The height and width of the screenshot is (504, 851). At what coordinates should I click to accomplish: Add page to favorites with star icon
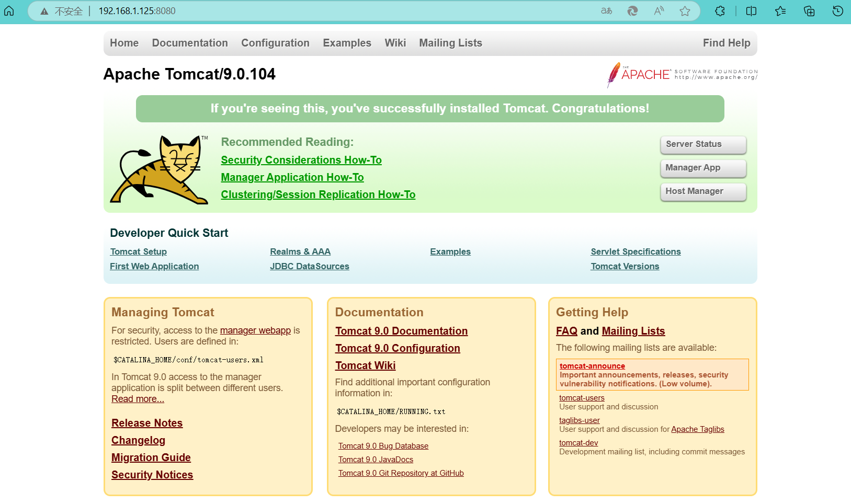point(685,11)
